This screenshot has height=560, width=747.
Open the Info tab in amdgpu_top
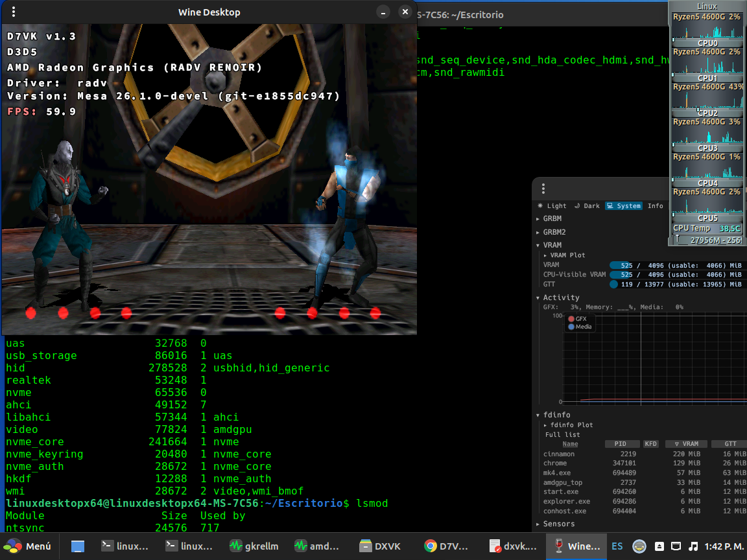click(x=655, y=205)
